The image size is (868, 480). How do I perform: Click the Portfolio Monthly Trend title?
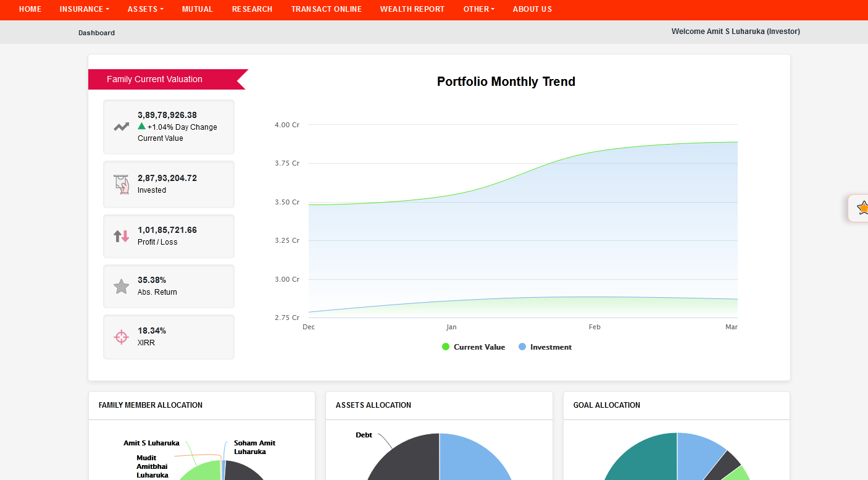(506, 82)
